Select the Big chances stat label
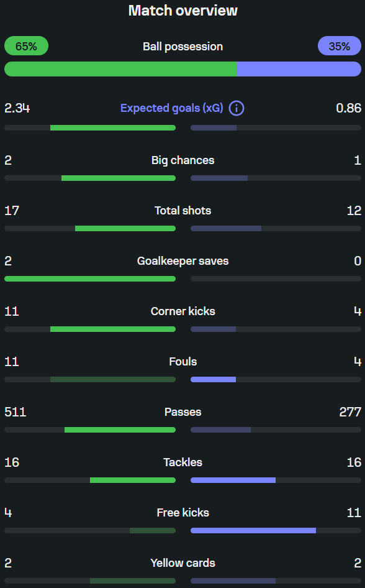Screen dimensions: 365x588 pyautogui.click(x=182, y=160)
